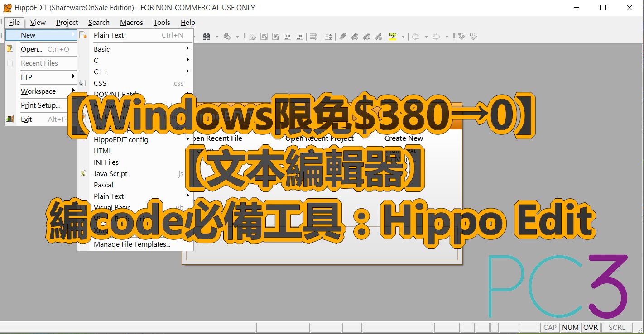This screenshot has height=334, width=644.
Task: Open dropdown arrow next to Replace icon
Action: (x=237, y=37)
